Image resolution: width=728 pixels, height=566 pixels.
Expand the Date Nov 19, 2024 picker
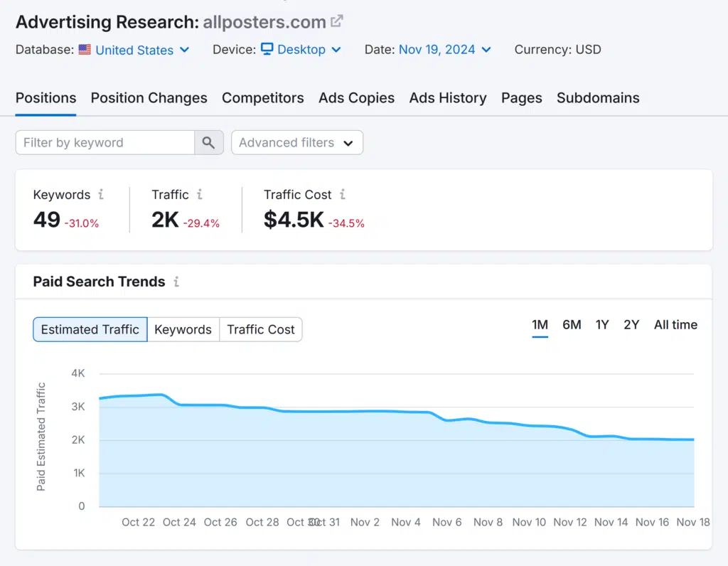(x=445, y=50)
